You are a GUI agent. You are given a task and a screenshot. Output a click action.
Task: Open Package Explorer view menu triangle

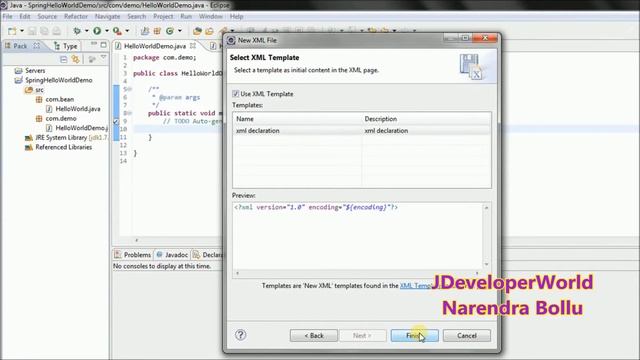103,58
